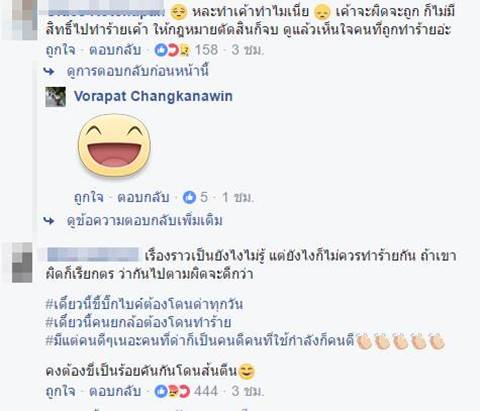Click the thumbs-up icon beside the 5 count
Image resolution: width=480 pixels, height=411 pixels.
tap(189, 197)
